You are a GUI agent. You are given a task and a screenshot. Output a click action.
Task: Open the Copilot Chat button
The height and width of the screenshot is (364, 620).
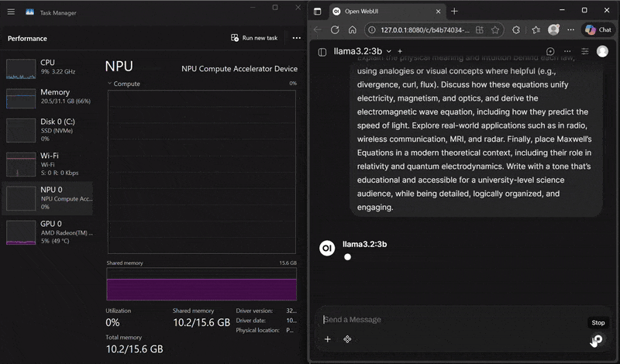coord(598,30)
